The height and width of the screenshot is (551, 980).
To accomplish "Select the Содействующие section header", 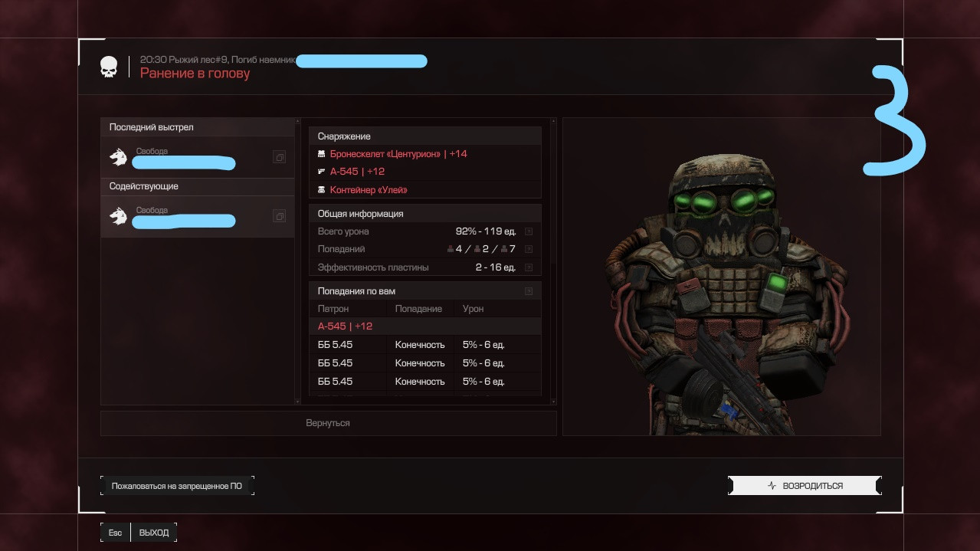I will [x=198, y=186].
